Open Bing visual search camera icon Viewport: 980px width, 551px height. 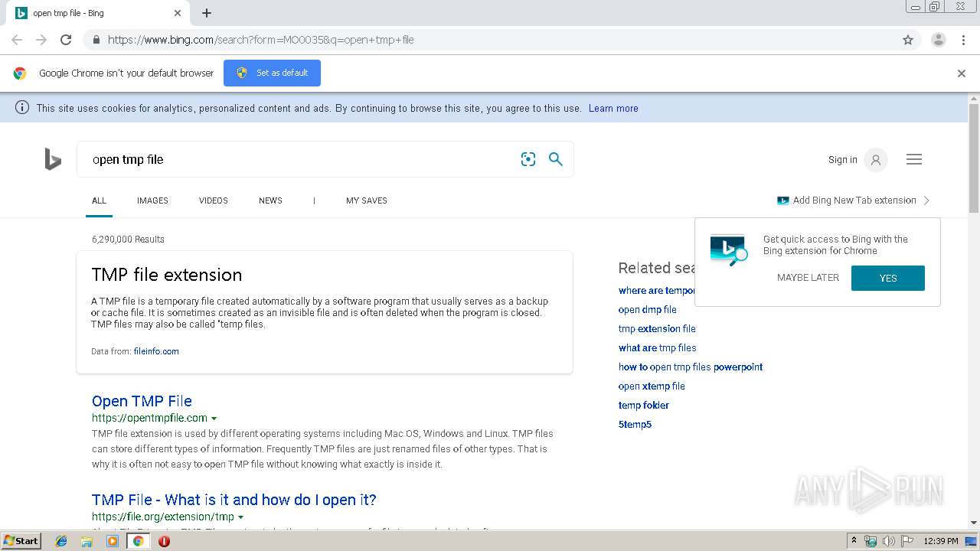click(528, 159)
